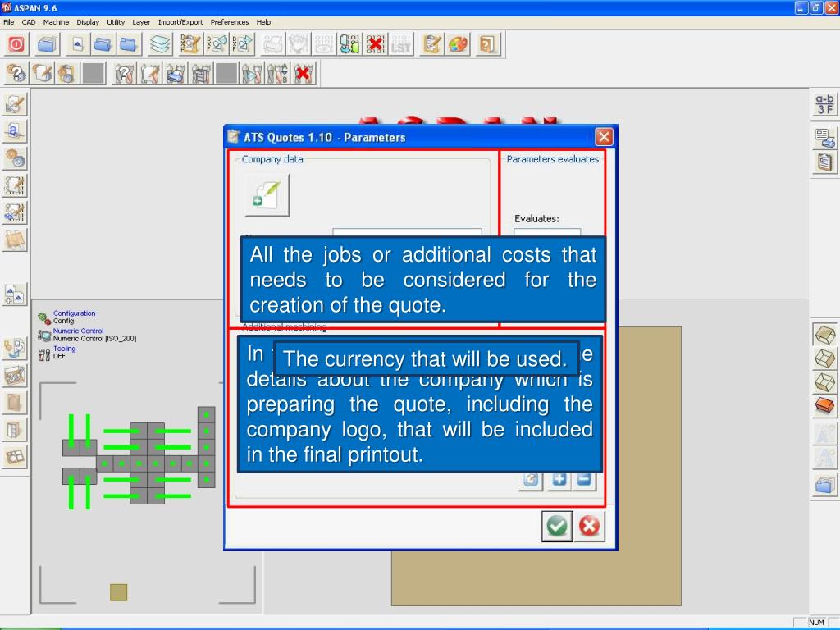Click the green binary transfer icon
840x630 pixels.
349,44
